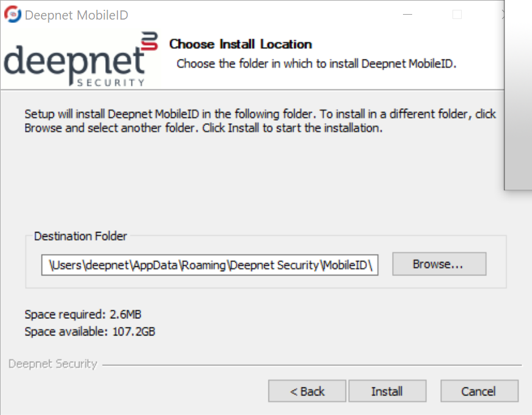This screenshot has height=415, width=532.
Task: Click the Deepnet MobileID title bar icon
Action: click(13, 15)
